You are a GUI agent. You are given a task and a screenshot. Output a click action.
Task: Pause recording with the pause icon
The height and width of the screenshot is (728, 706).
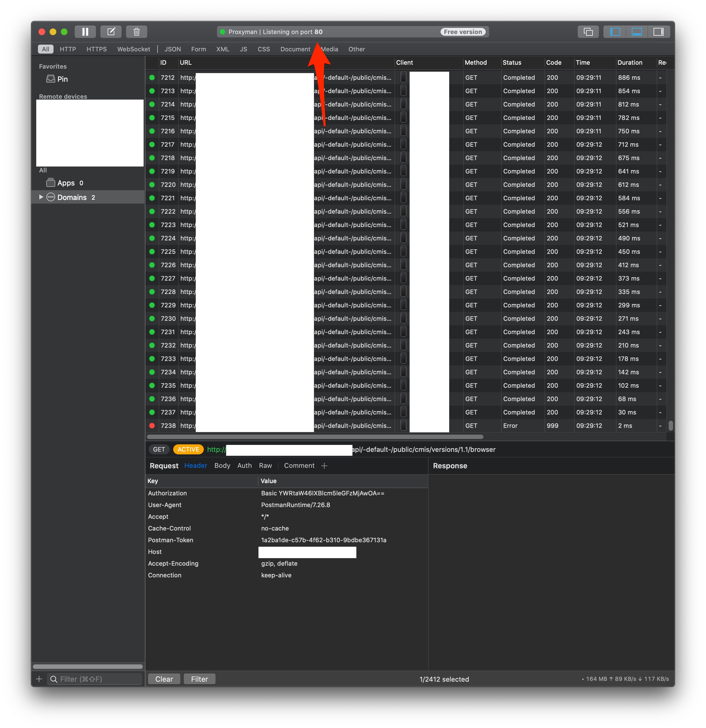coord(85,32)
